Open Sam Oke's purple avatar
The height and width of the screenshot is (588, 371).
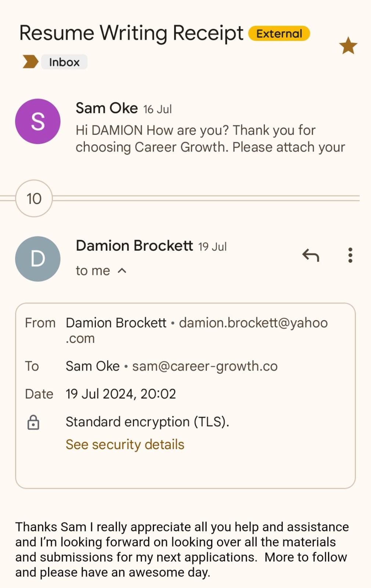[x=38, y=121]
